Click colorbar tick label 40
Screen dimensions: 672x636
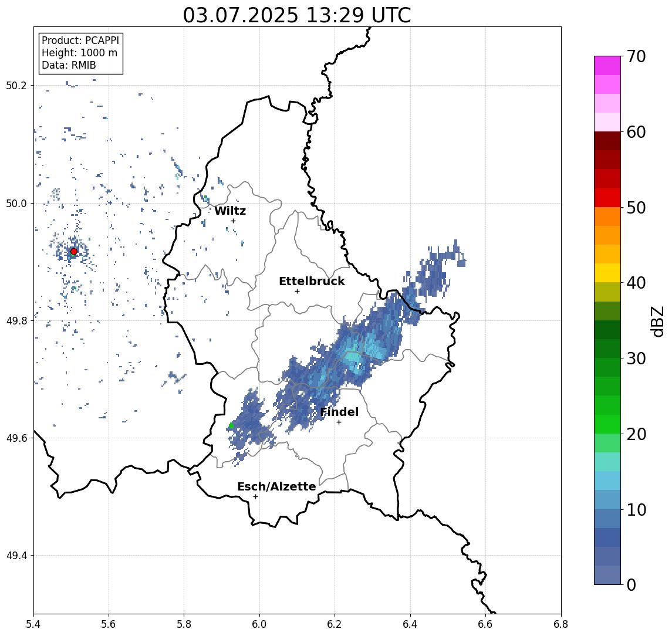(x=636, y=283)
